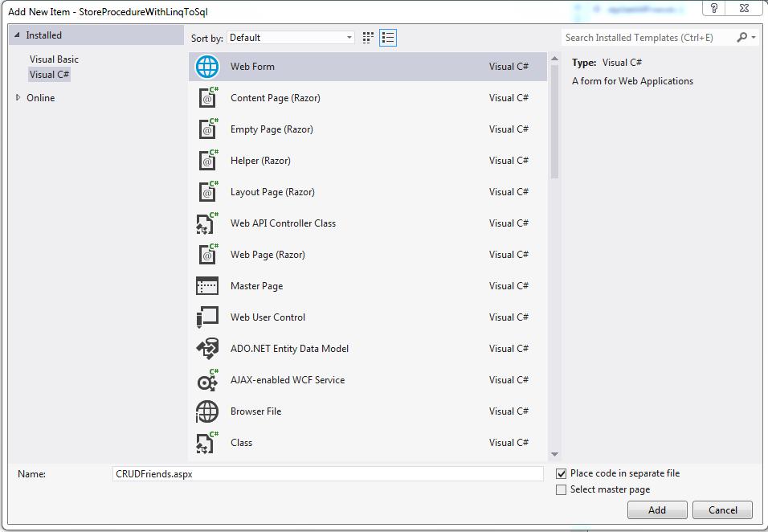
Task: Select the Class template label
Action: point(242,443)
